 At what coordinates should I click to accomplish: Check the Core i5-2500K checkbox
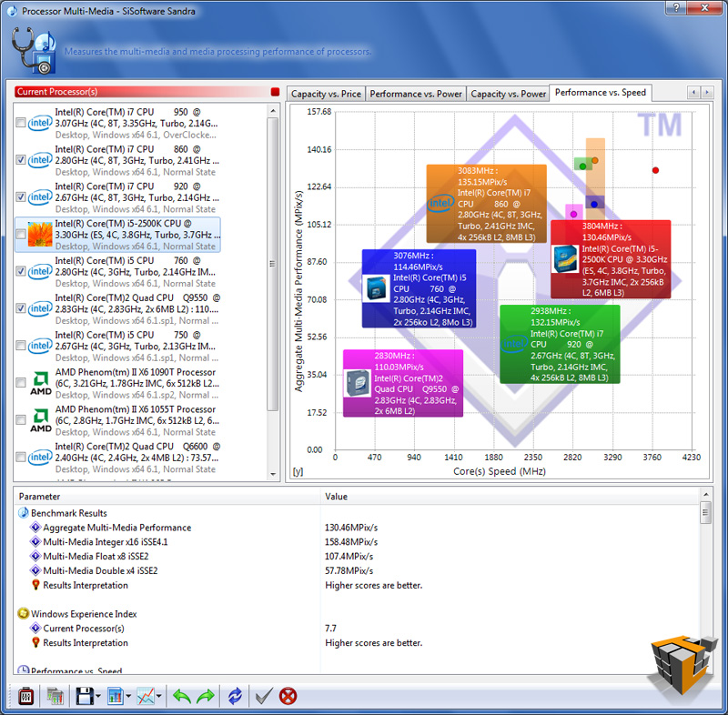[20, 234]
